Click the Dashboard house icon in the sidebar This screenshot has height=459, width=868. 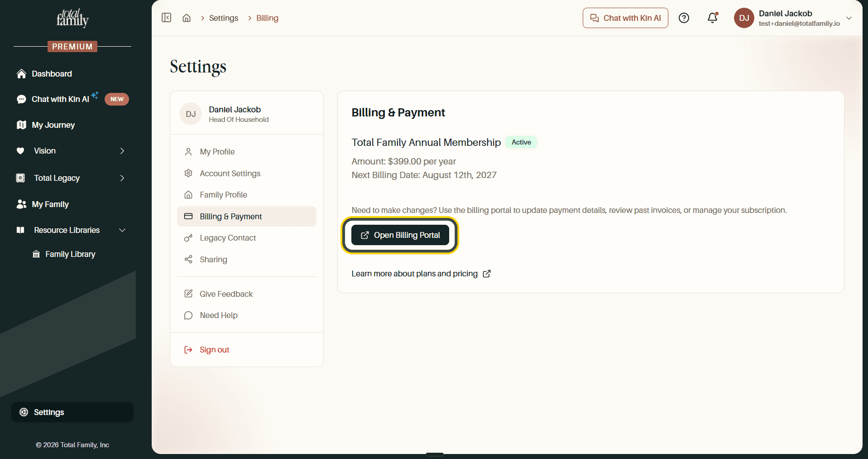(x=21, y=74)
